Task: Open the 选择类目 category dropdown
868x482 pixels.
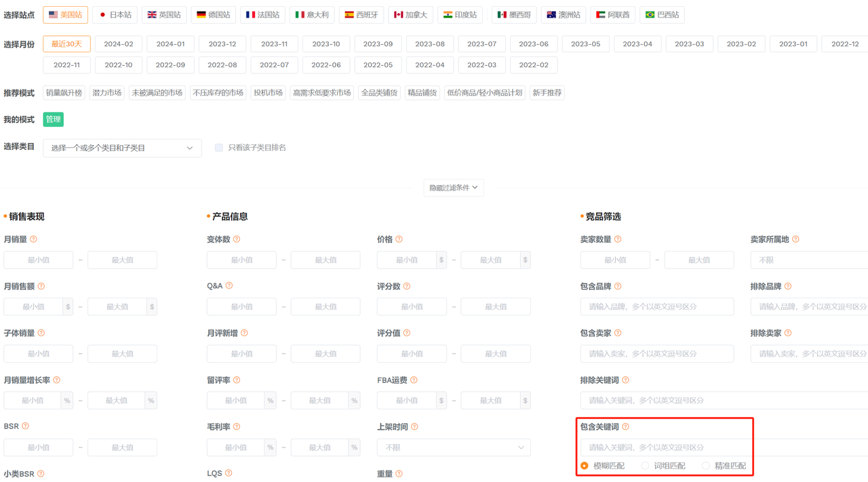Action: point(122,148)
